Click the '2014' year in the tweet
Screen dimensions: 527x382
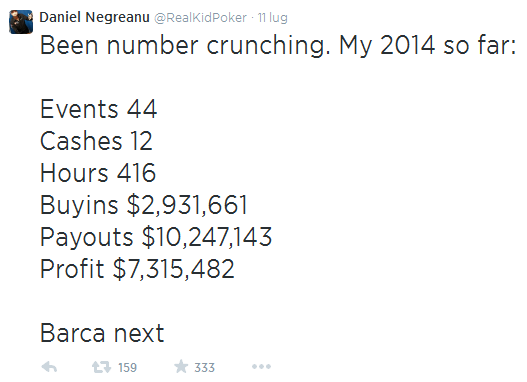pyautogui.click(x=407, y=45)
